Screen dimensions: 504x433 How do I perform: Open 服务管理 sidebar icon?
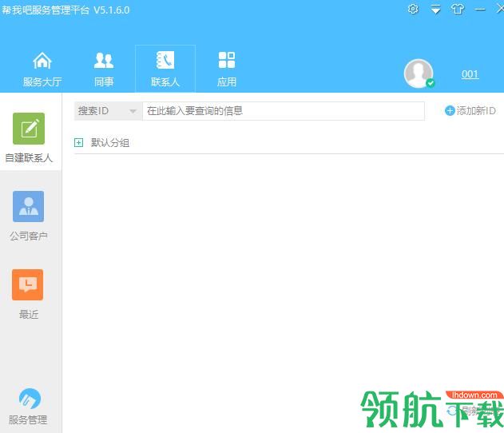30,399
